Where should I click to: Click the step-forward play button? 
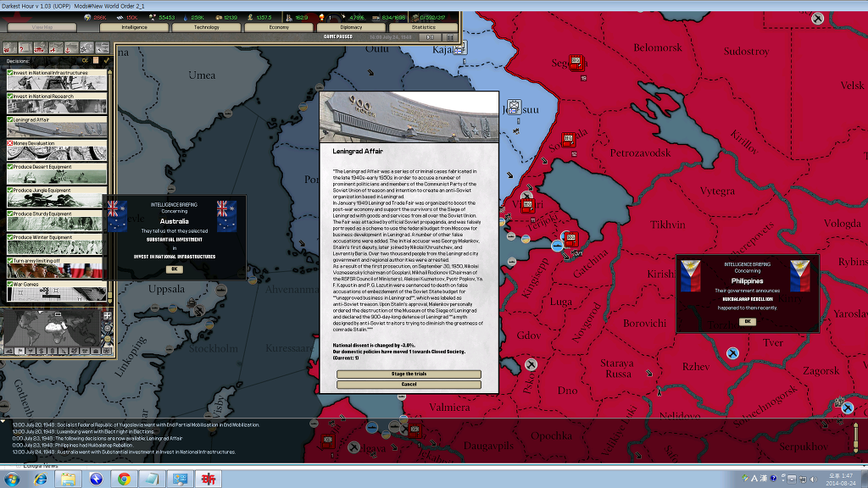[x=430, y=37]
